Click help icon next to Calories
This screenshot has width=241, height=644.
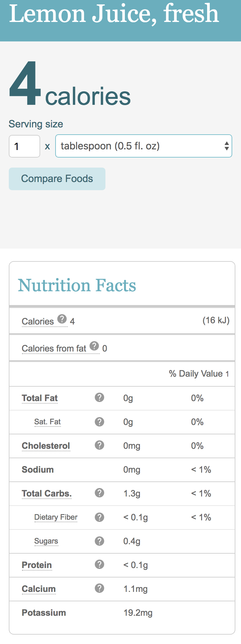coord(62,319)
